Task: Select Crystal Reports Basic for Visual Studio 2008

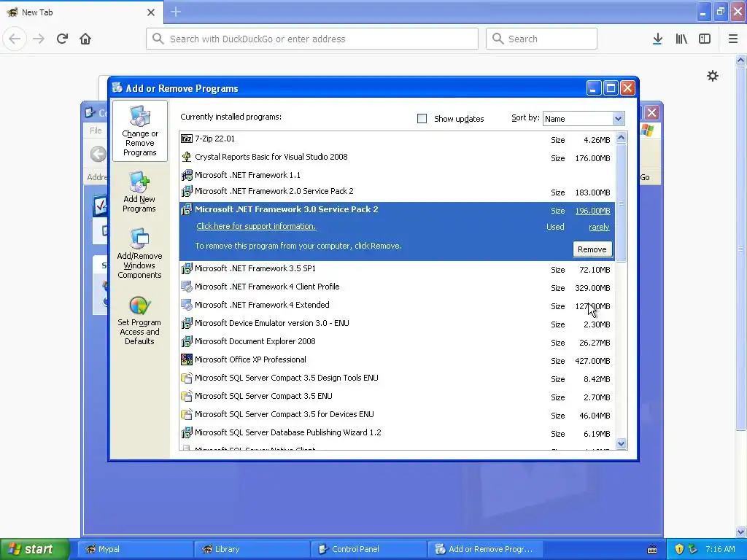Action: (271, 157)
